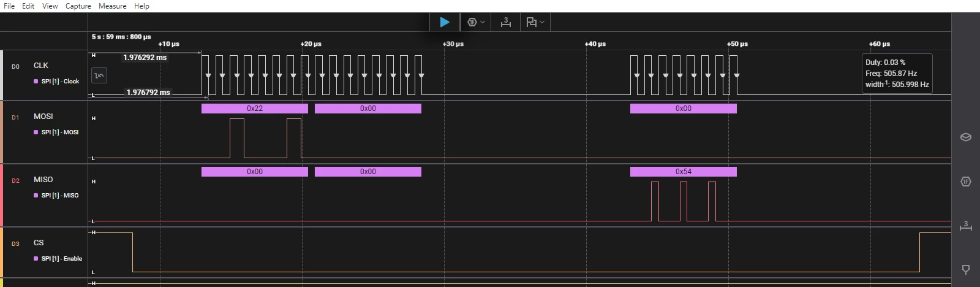Click the Duty: 0.03 % readout
The height and width of the screenshot is (287, 980).
coord(885,63)
